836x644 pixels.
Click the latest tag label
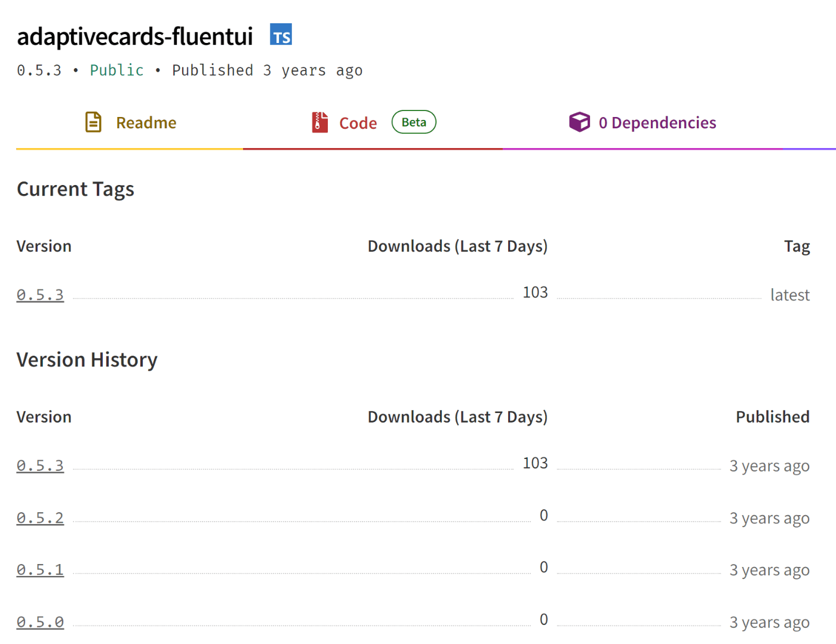click(x=789, y=295)
